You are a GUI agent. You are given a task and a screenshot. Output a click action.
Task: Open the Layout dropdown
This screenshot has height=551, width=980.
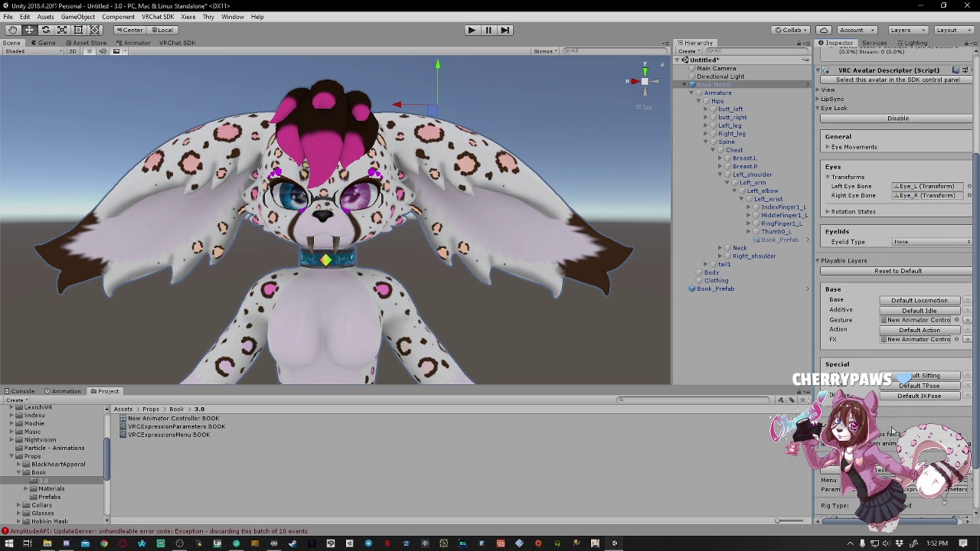[952, 30]
